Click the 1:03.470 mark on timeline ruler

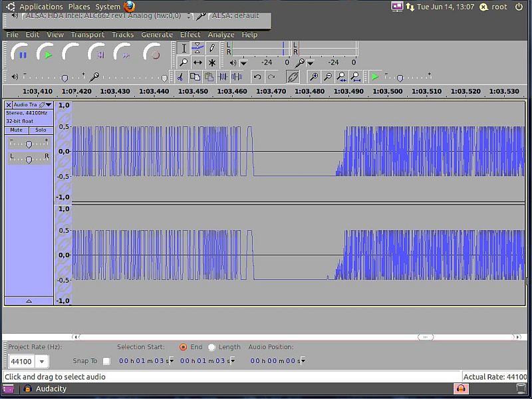[x=271, y=91]
